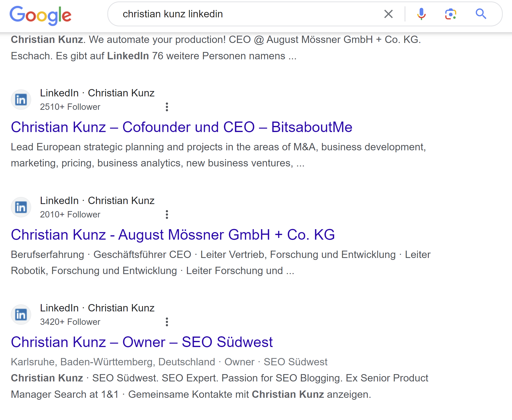Image resolution: width=512 pixels, height=420 pixels.
Task: Click the 2010+ Follower text
Action: coord(70,214)
